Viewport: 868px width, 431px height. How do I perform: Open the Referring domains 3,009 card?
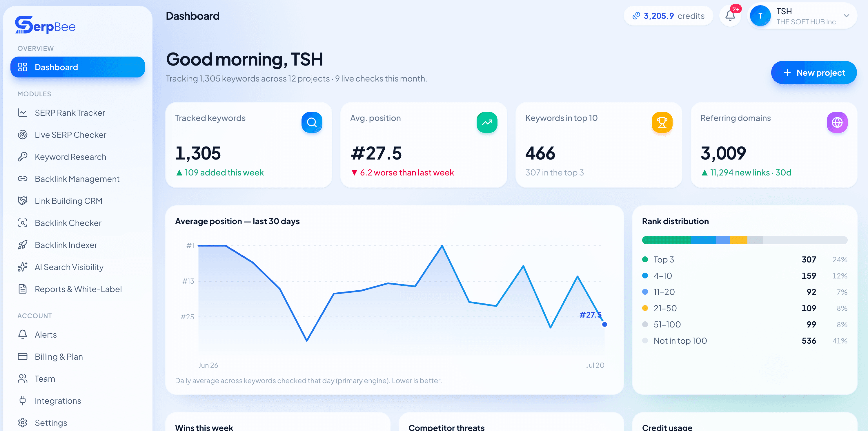coord(774,145)
